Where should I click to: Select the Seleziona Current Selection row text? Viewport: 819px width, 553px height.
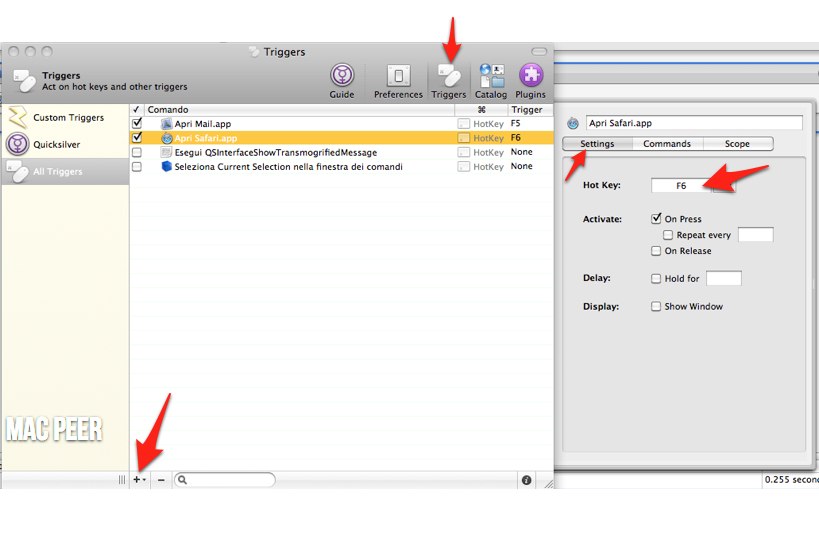point(288,167)
